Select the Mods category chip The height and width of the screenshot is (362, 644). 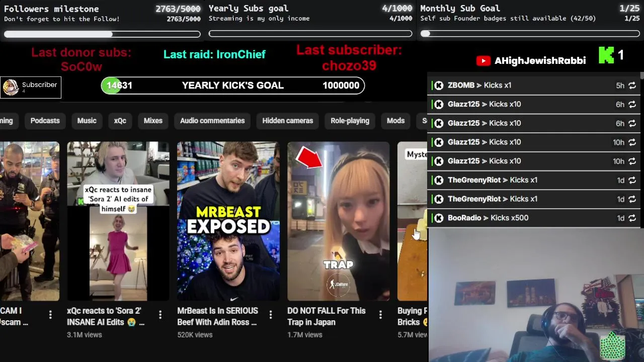click(x=395, y=121)
